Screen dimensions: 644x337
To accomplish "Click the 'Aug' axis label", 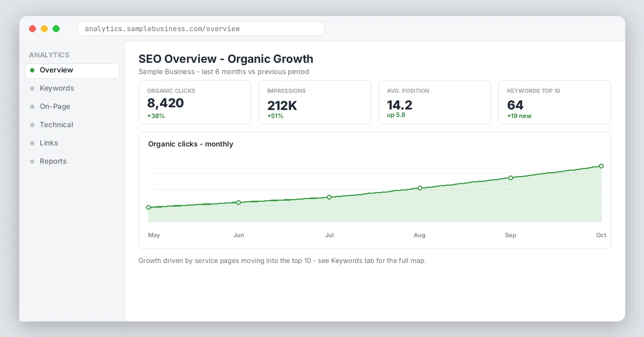I will [420, 235].
